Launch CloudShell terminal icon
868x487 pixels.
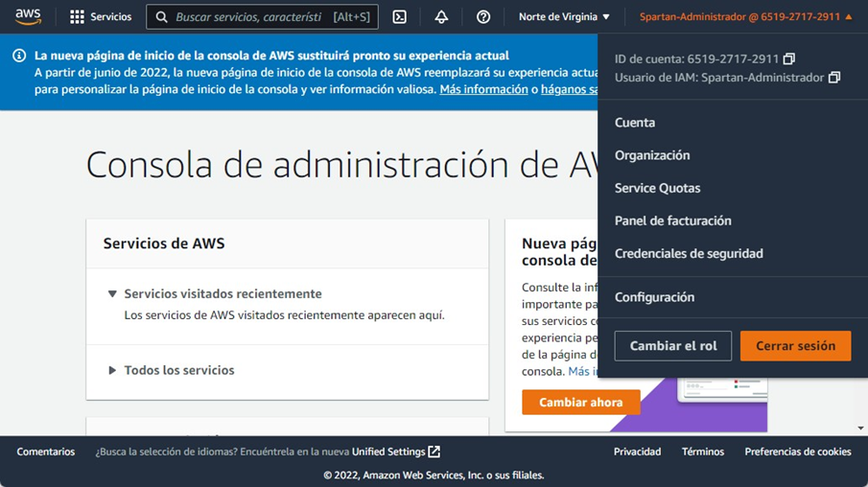coord(400,17)
